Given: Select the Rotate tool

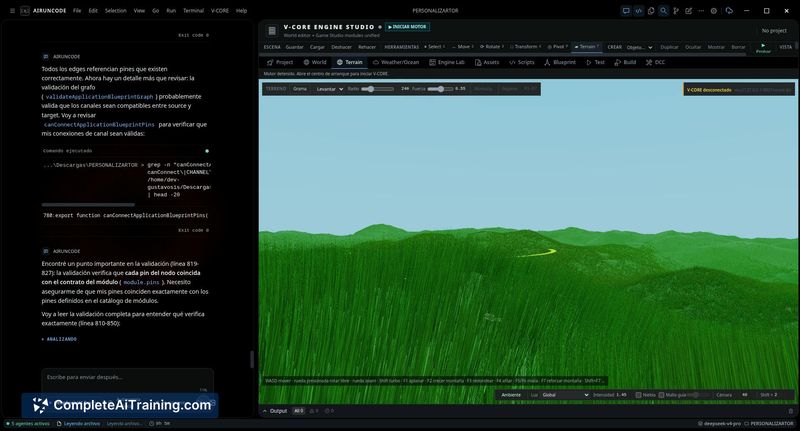Looking at the screenshot, I should pos(492,46).
